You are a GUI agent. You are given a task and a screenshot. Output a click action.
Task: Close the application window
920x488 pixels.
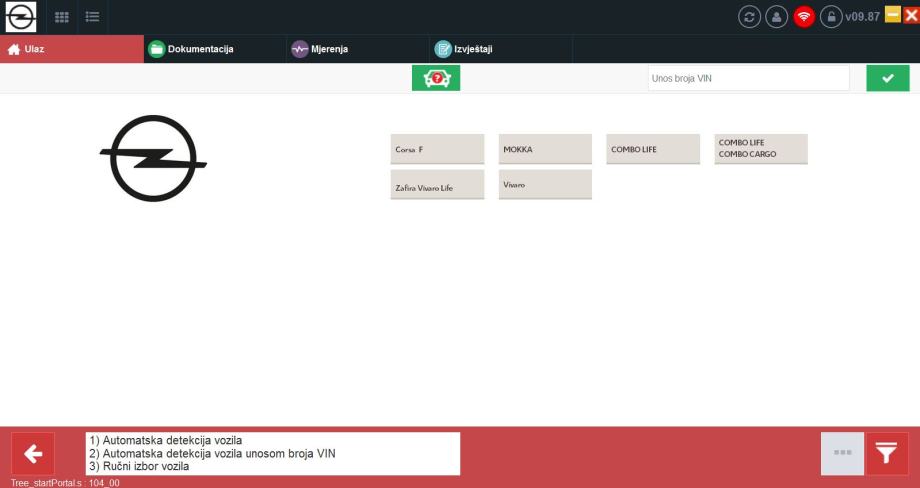click(x=911, y=15)
